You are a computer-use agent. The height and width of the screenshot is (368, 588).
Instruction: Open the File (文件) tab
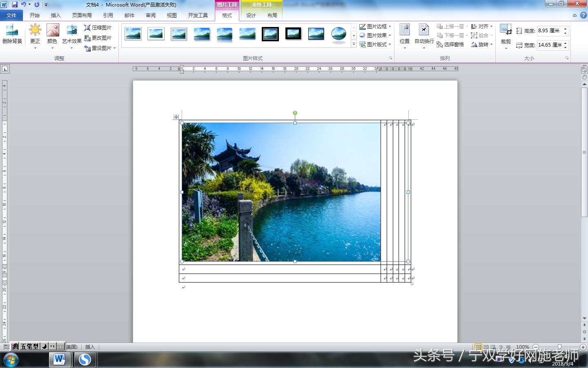(x=11, y=16)
